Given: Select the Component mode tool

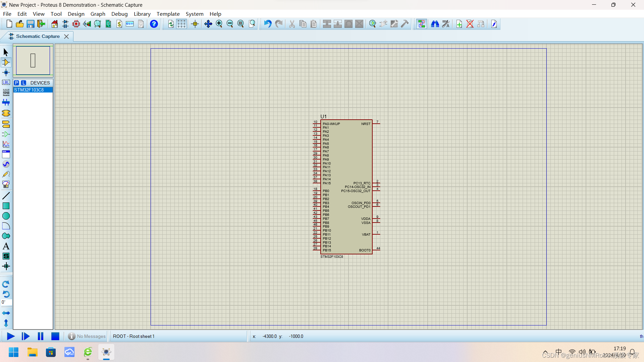Looking at the screenshot, I should [6, 62].
